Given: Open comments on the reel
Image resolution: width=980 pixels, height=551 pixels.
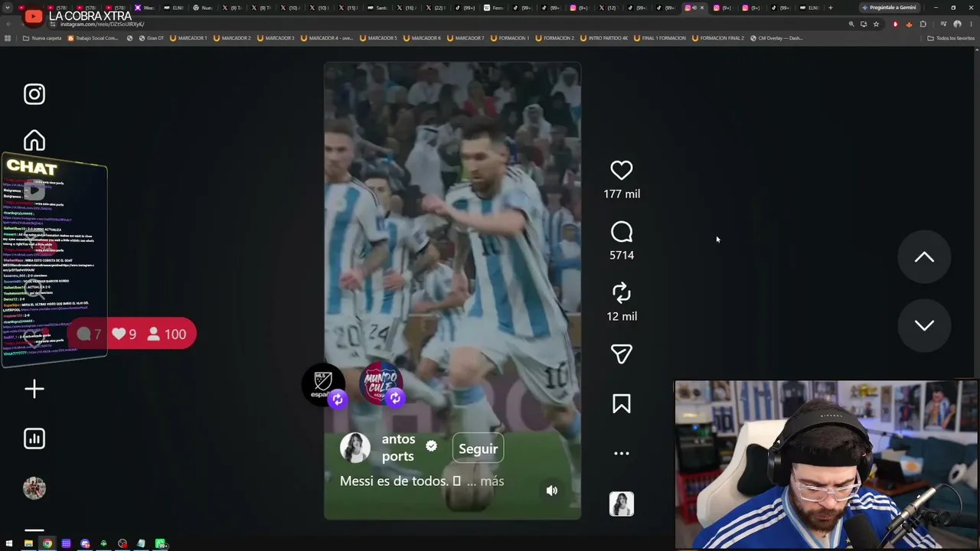Looking at the screenshot, I should pos(622,231).
